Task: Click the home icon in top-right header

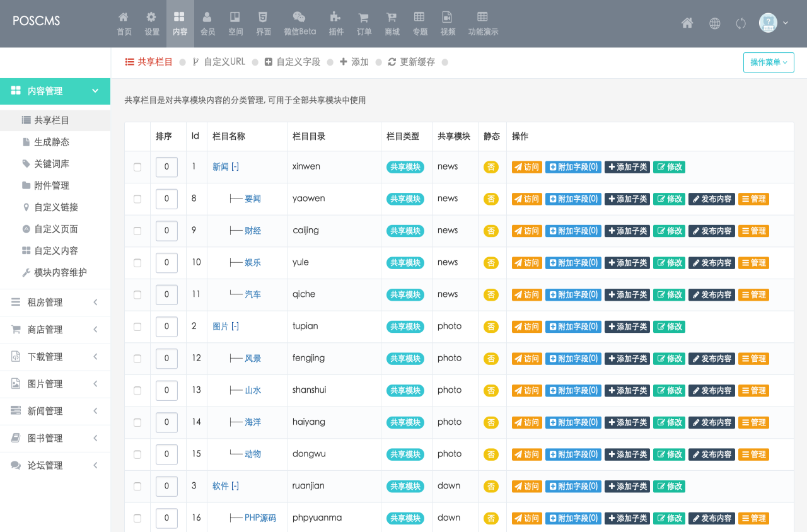Action: (x=687, y=23)
